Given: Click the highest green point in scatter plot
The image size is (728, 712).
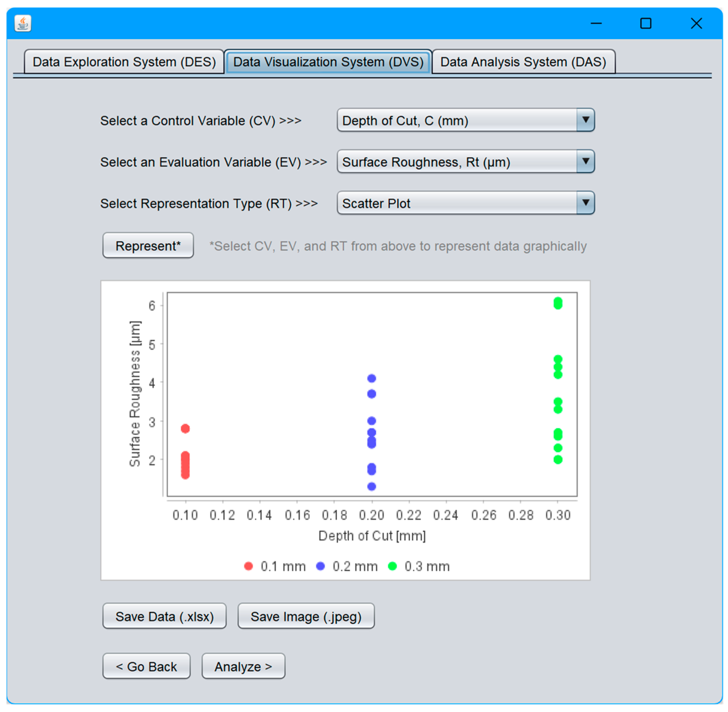Looking at the screenshot, I should tap(557, 303).
